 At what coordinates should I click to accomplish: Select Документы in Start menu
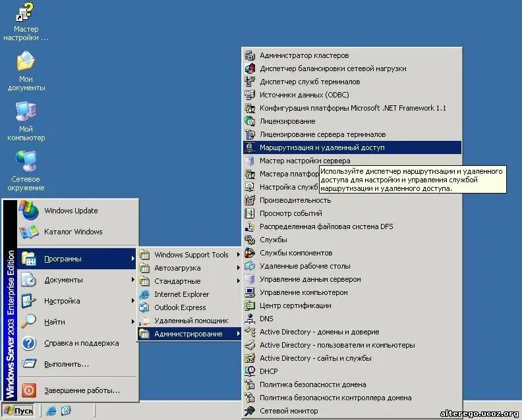pos(76,280)
